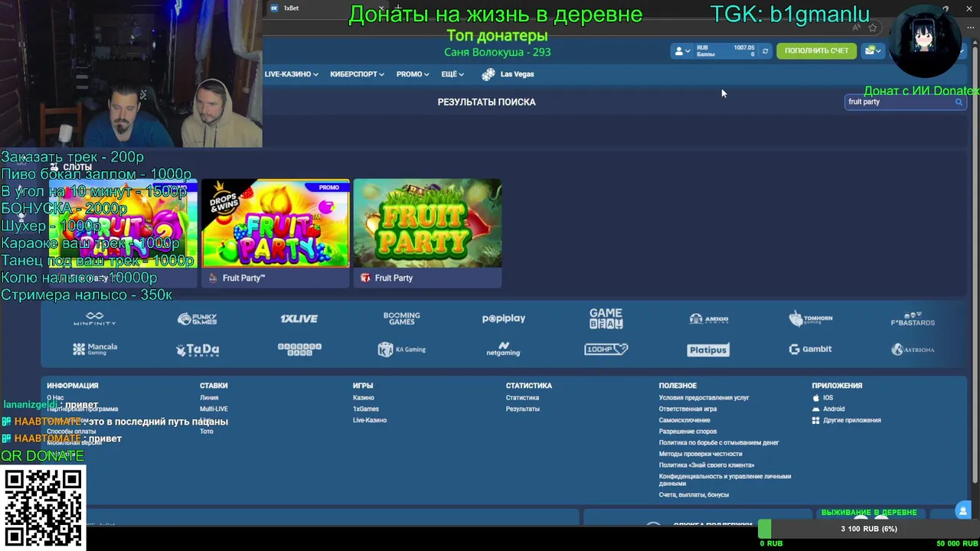Open the Netgaming provider logo
Viewport: 980px width, 551px height.
point(503,349)
